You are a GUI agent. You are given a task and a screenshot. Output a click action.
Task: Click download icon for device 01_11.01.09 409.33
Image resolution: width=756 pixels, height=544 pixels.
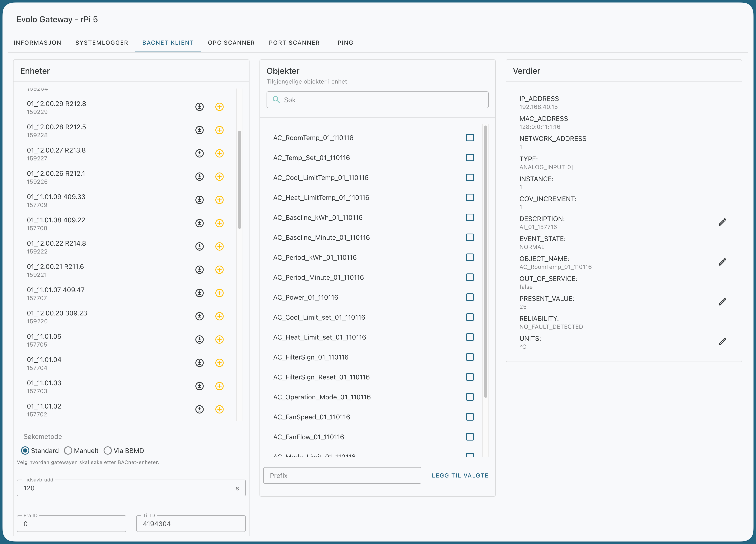coord(199,200)
